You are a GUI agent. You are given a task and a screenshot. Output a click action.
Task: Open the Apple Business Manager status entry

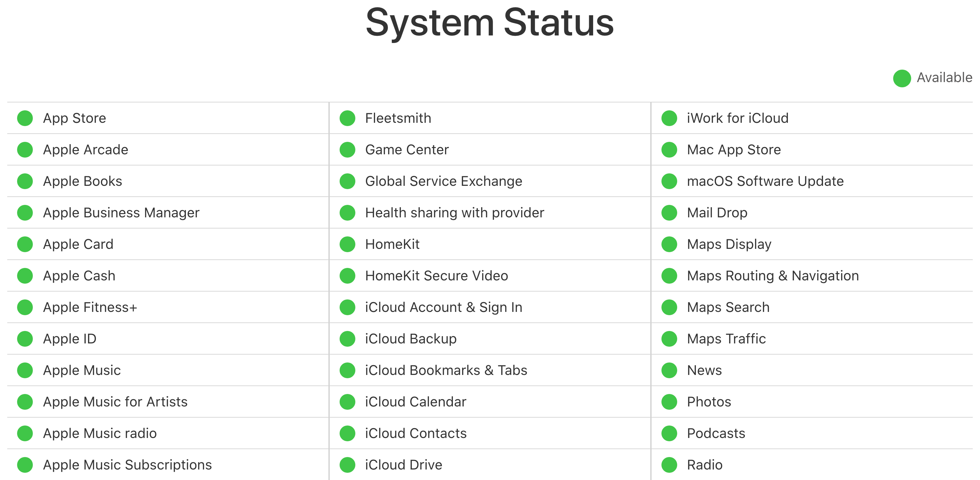(121, 213)
